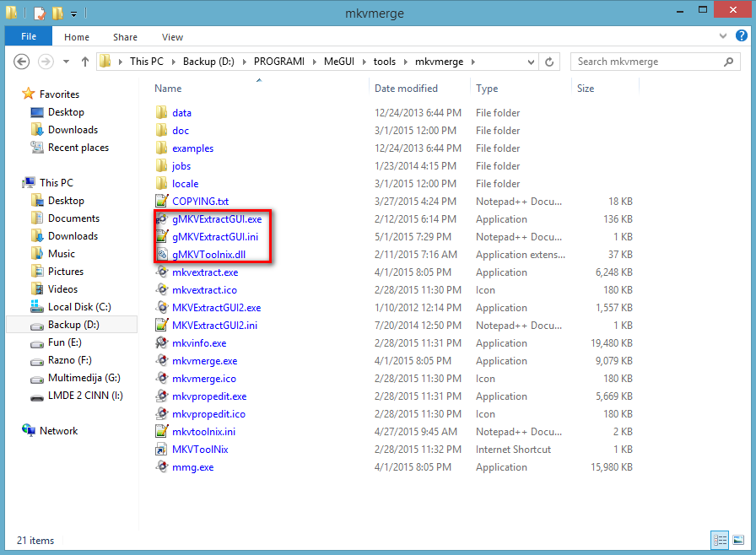Image resolution: width=756 pixels, height=555 pixels.
Task: Open the Share ribbon tab
Action: pyautogui.click(x=126, y=37)
